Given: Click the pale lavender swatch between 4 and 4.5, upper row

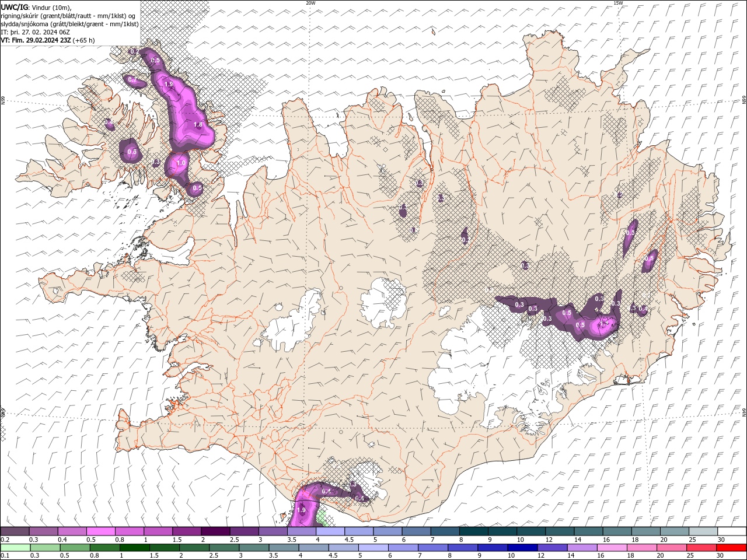Looking at the screenshot, I should (x=330, y=531).
